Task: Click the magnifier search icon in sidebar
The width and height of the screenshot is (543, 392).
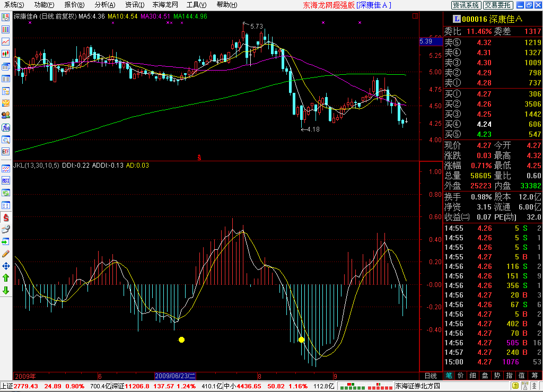Action: pyautogui.click(x=5, y=140)
